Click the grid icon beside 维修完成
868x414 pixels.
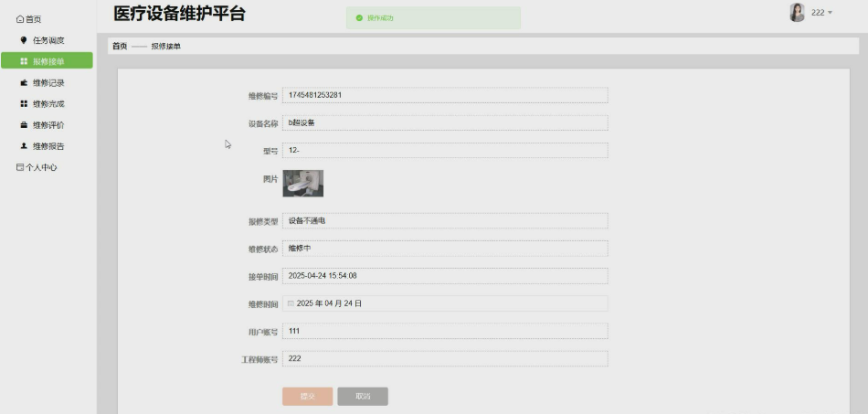click(x=24, y=104)
